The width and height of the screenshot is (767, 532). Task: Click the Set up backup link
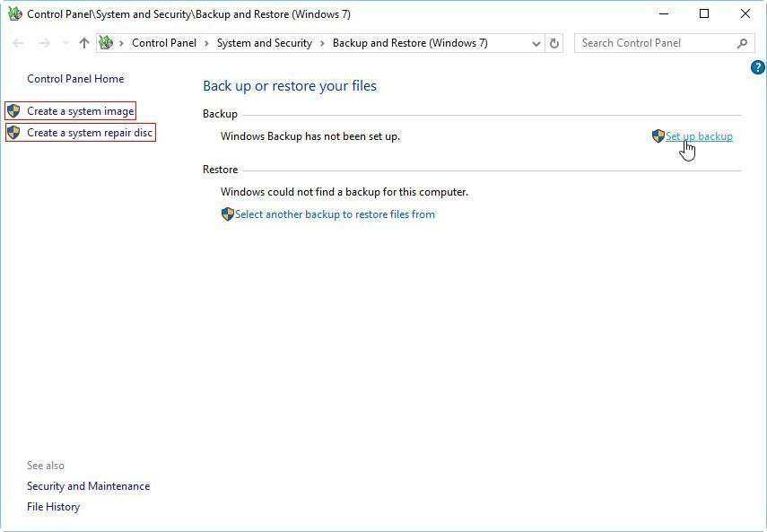699,136
